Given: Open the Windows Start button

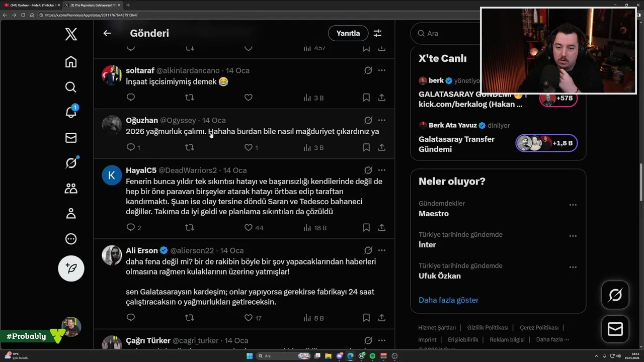Looking at the screenshot, I should [x=249, y=356].
